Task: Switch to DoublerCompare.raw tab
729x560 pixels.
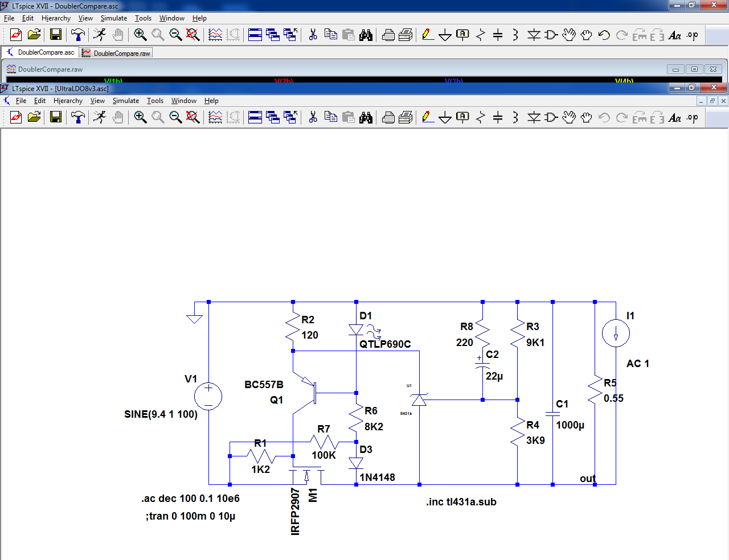Action: (x=116, y=53)
